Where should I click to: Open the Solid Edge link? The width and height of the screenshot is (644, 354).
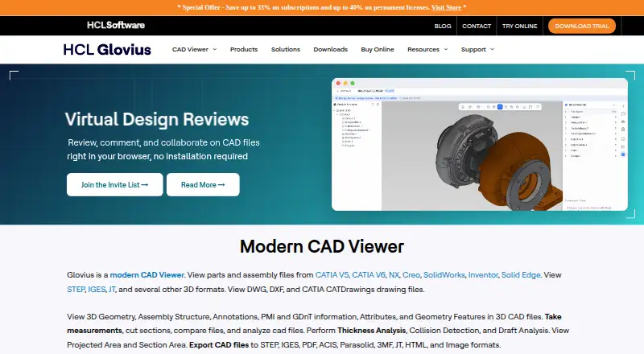click(x=520, y=274)
